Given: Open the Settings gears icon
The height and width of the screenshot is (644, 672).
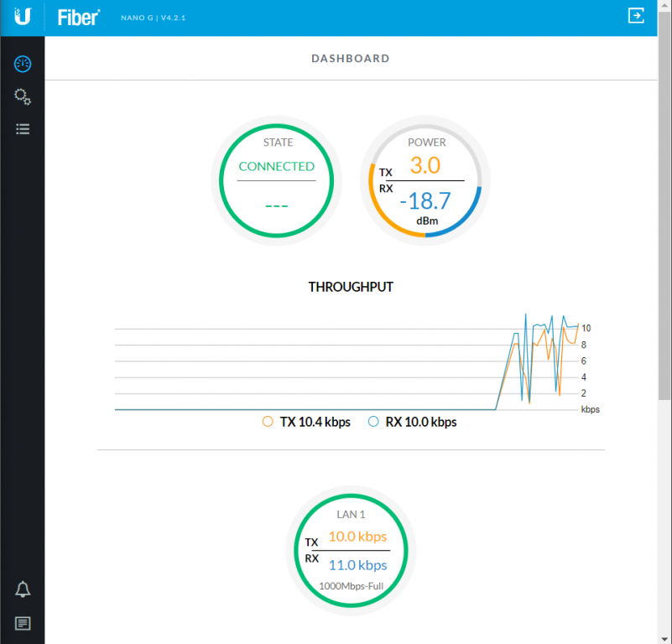Looking at the screenshot, I should tap(23, 97).
